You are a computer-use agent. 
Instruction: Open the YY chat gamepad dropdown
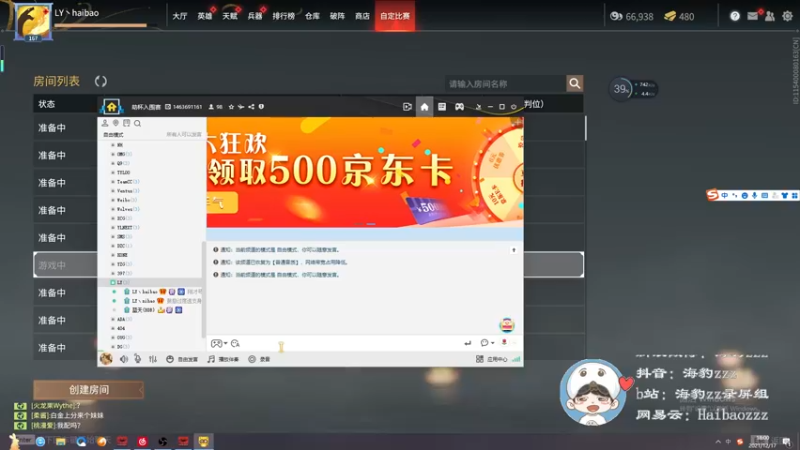(219, 343)
